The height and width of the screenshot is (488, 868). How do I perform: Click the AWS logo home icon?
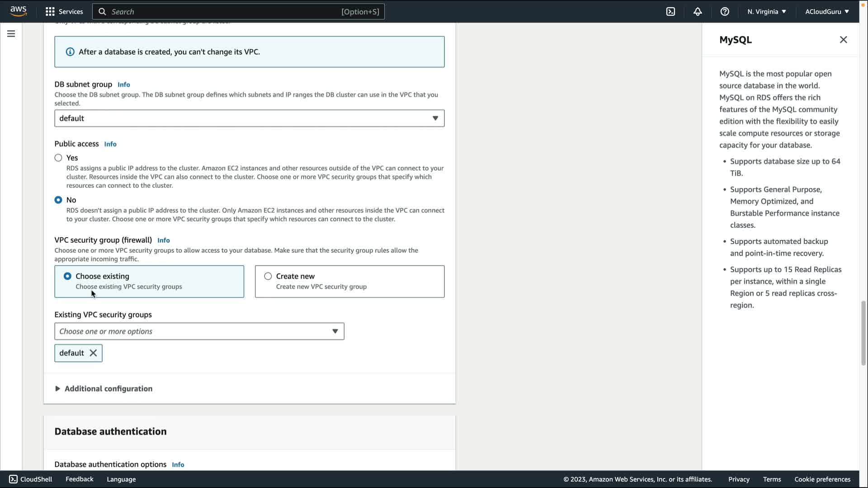pos(19,11)
